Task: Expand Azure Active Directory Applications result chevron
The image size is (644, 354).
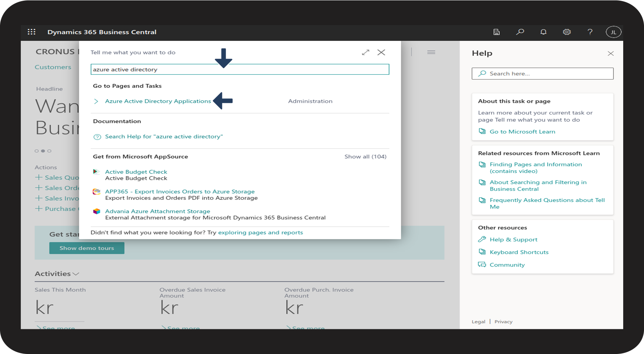Action: (x=96, y=101)
